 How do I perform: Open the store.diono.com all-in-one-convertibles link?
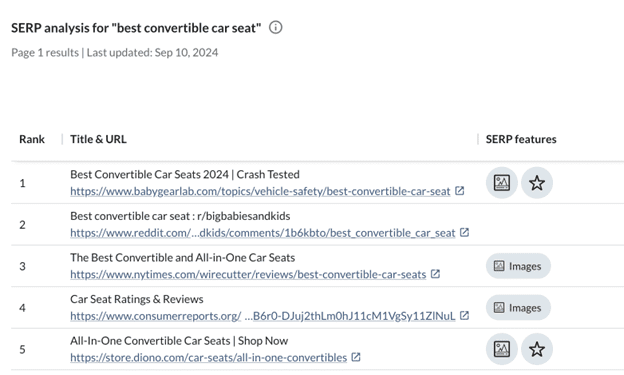(209, 357)
